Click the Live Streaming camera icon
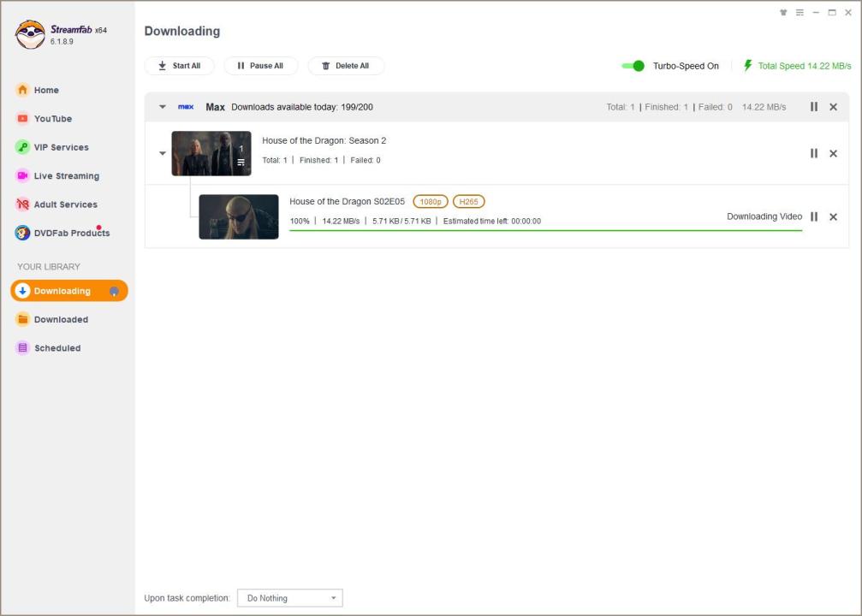This screenshot has height=616, width=862. tap(22, 175)
